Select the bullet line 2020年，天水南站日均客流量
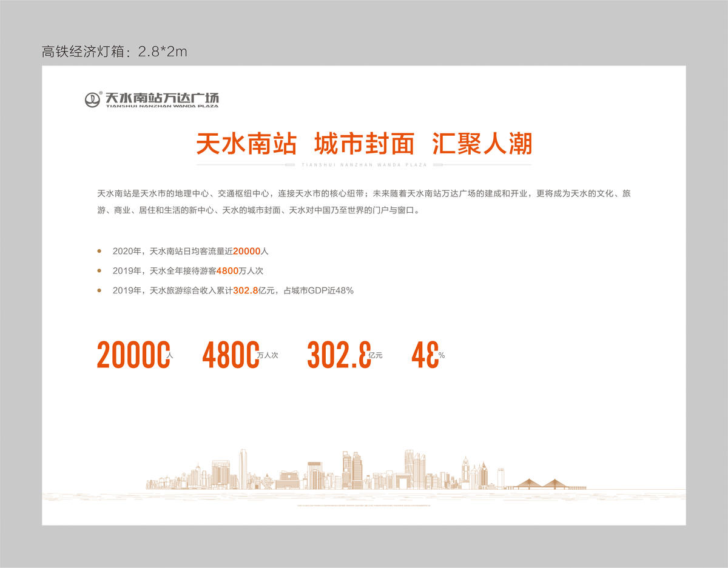Image resolution: width=728 pixels, height=568 pixels. coord(190,251)
